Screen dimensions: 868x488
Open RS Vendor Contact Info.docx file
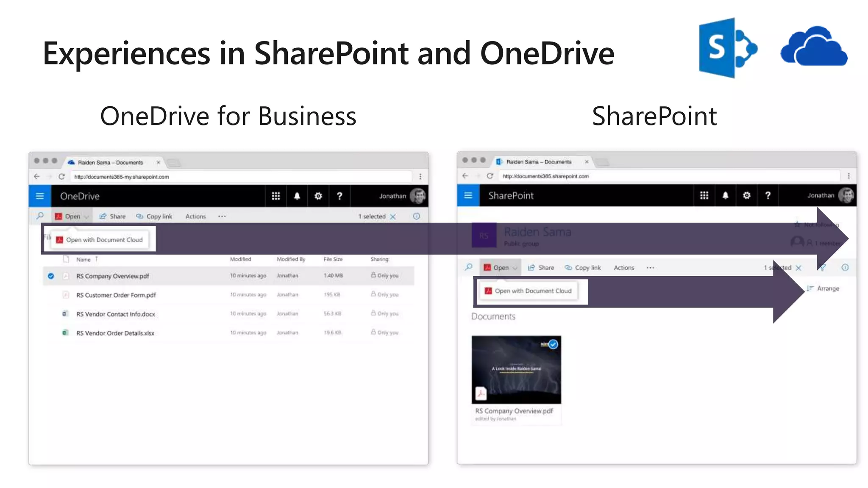point(116,314)
